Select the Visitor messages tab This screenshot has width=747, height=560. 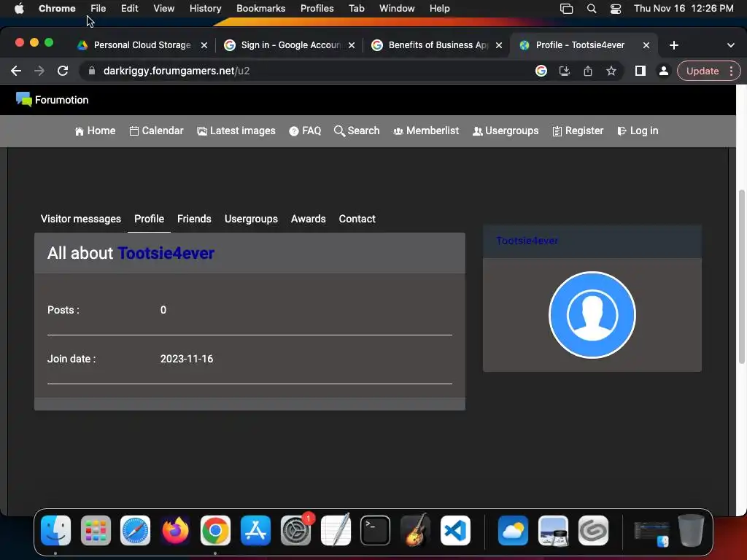pos(80,219)
